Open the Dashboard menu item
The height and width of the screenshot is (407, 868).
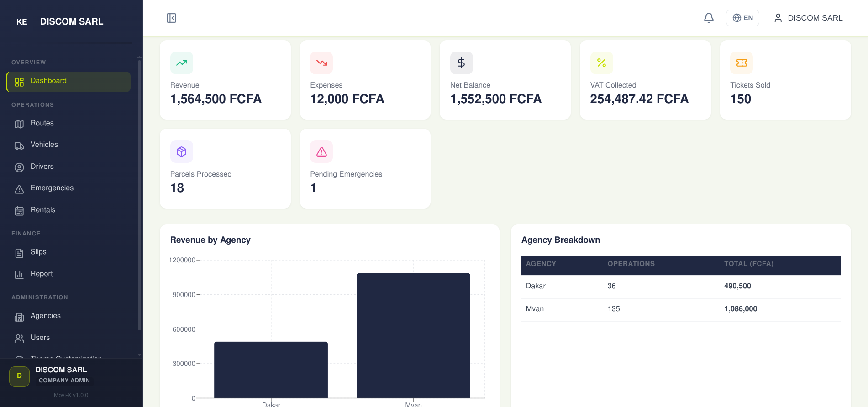pos(68,82)
